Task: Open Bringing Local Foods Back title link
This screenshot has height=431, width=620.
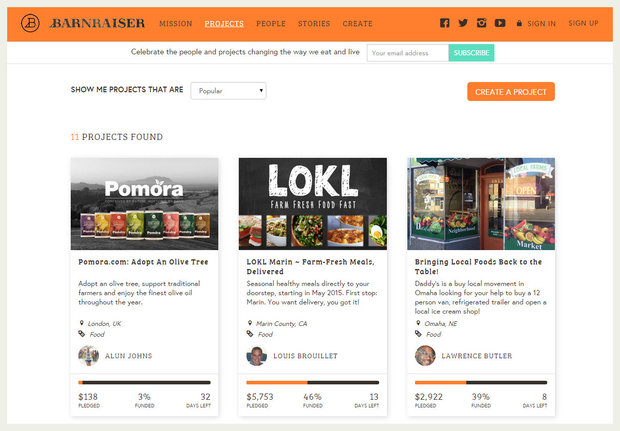Action: (x=478, y=267)
